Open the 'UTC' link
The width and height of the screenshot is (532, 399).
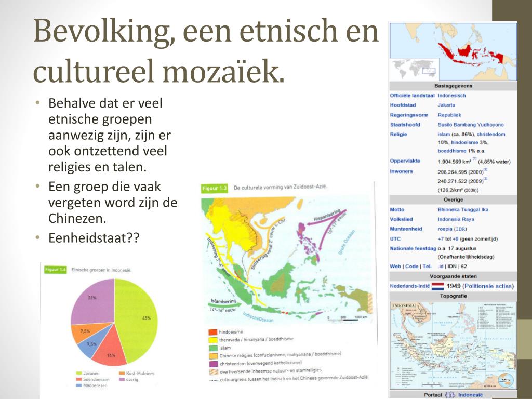point(395,239)
